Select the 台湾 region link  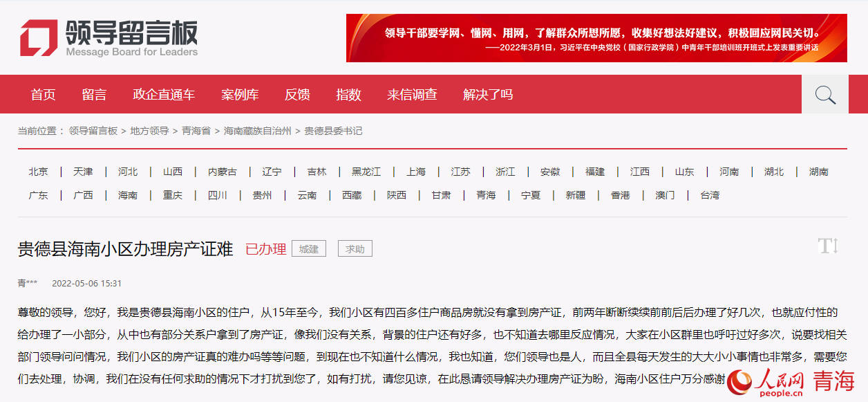(x=710, y=195)
